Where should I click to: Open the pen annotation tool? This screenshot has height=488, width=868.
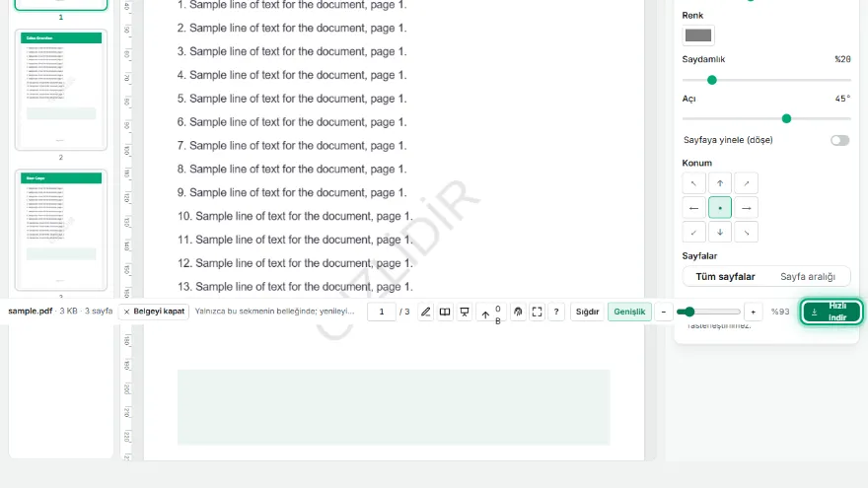coord(425,312)
